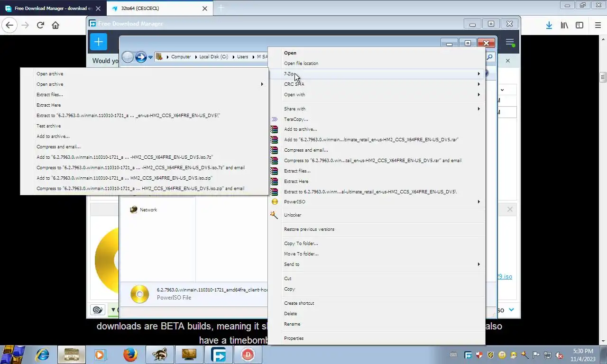Open Firefox library icon

[x=564, y=25]
